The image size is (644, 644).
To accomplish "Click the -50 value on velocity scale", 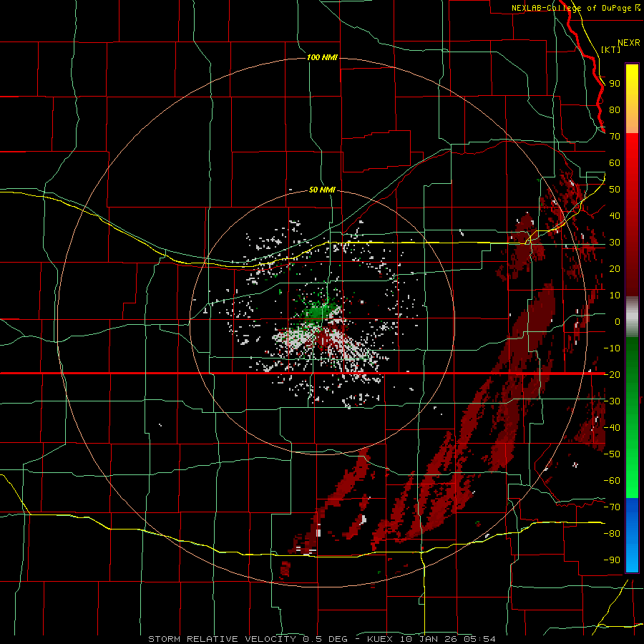I will click(x=612, y=454).
